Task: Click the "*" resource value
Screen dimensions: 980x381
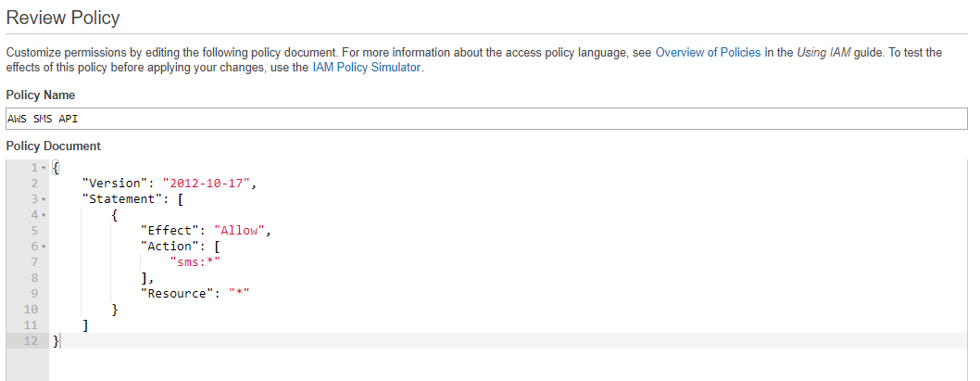Action: point(239,294)
